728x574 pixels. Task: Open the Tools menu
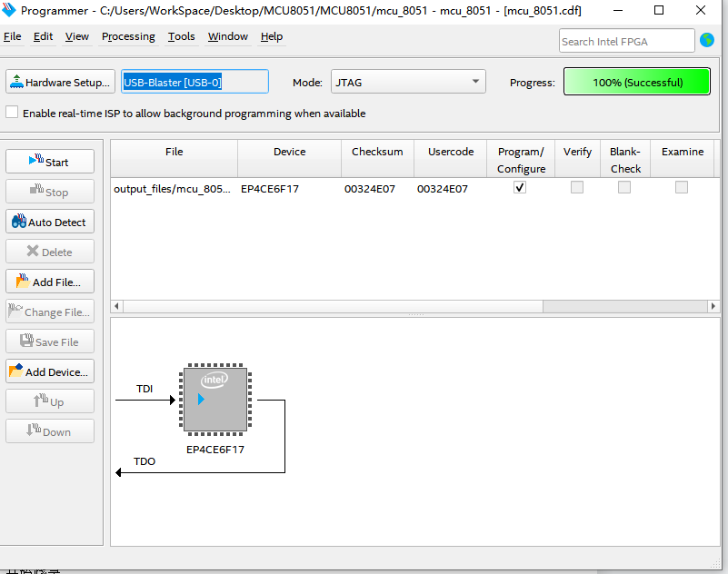pos(181,36)
